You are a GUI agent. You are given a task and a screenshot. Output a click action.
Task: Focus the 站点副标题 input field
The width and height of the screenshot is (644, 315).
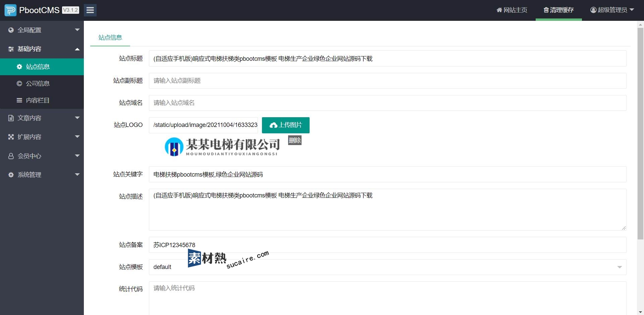pyautogui.click(x=387, y=81)
